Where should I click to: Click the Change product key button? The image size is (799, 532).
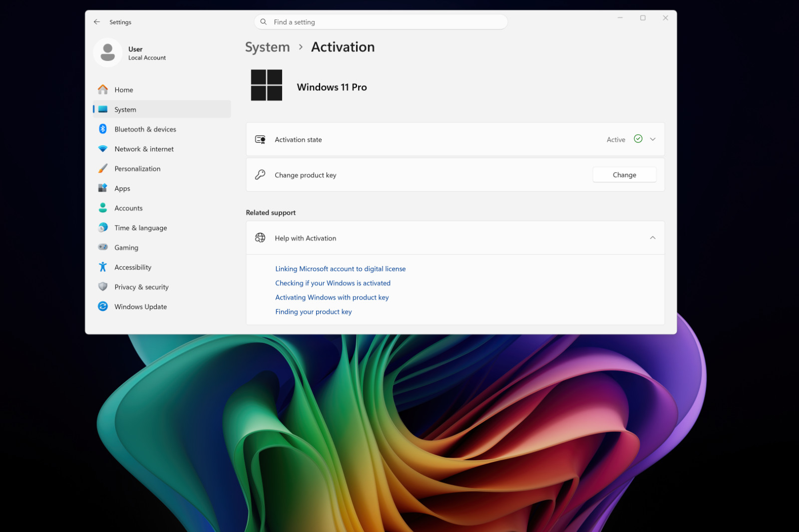tap(624, 175)
